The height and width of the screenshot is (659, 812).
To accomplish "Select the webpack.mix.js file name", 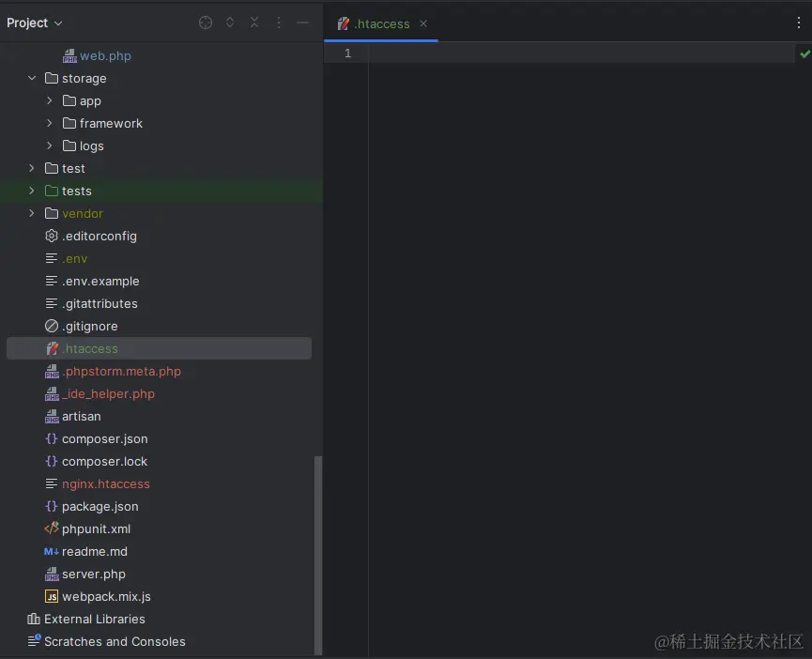I will point(106,596).
